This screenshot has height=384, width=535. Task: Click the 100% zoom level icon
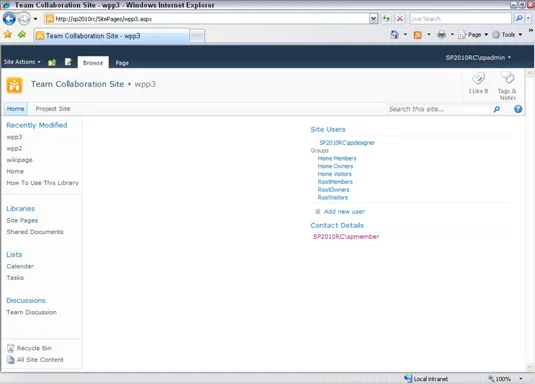coord(491,379)
